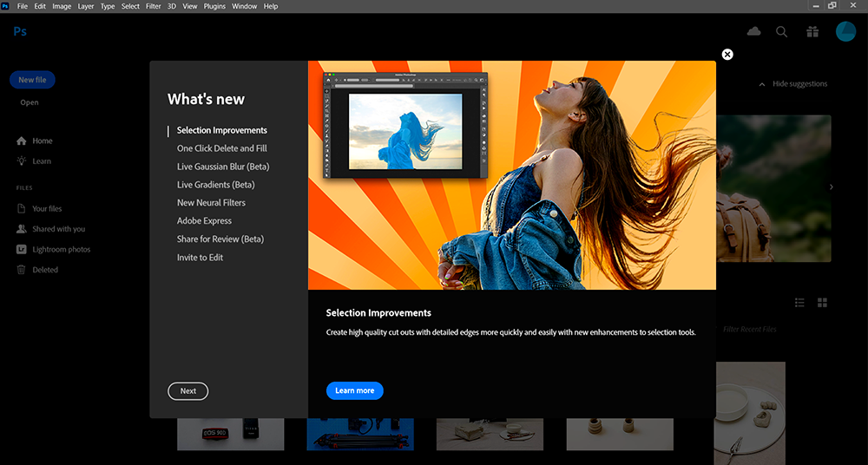
Task: Close the What's new dialog
Action: point(727,55)
